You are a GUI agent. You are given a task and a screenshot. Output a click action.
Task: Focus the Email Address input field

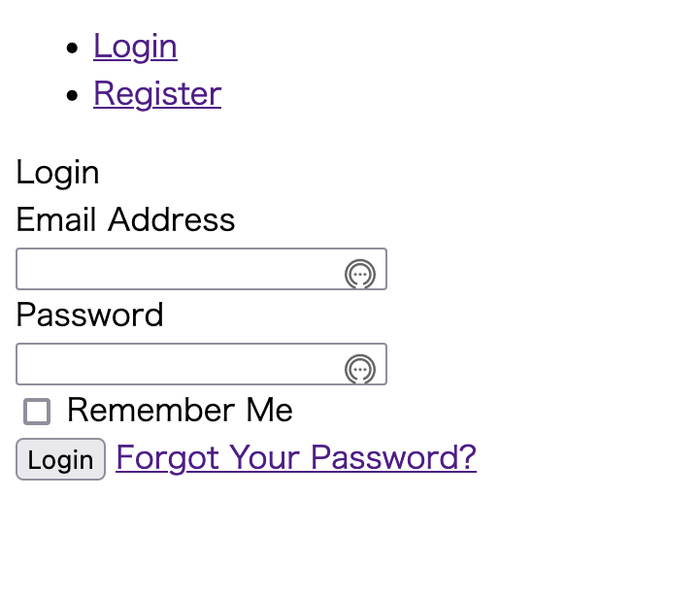click(201, 269)
